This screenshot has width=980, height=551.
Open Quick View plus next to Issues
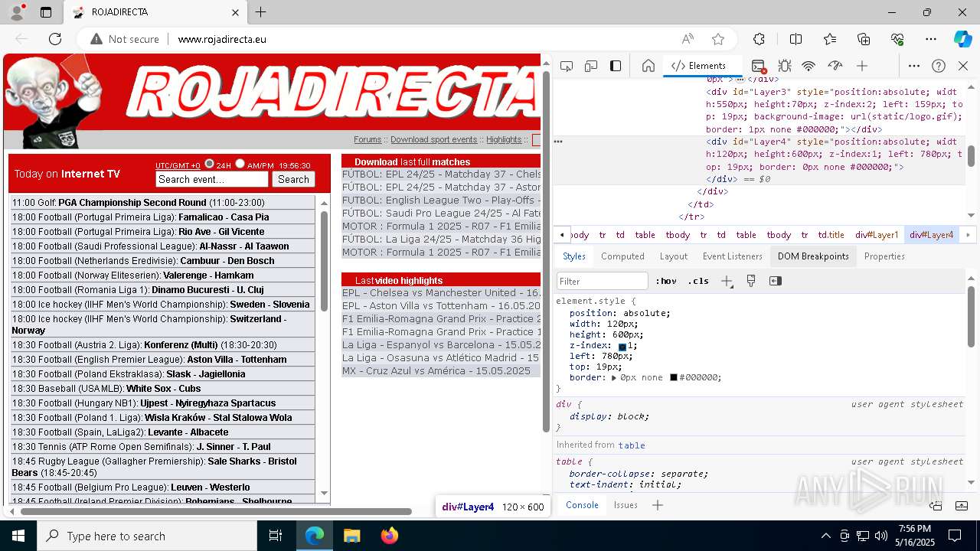[657, 505]
